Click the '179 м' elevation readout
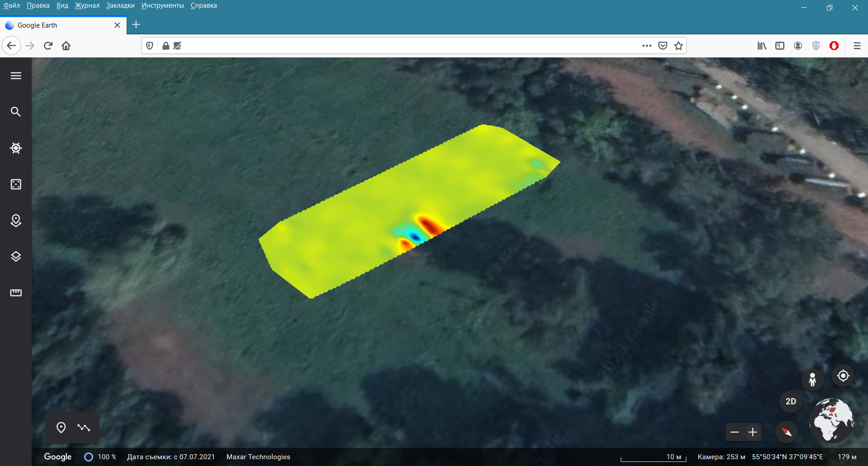The height and width of the screenshot is (466, 868). click(x=847, y=457)
